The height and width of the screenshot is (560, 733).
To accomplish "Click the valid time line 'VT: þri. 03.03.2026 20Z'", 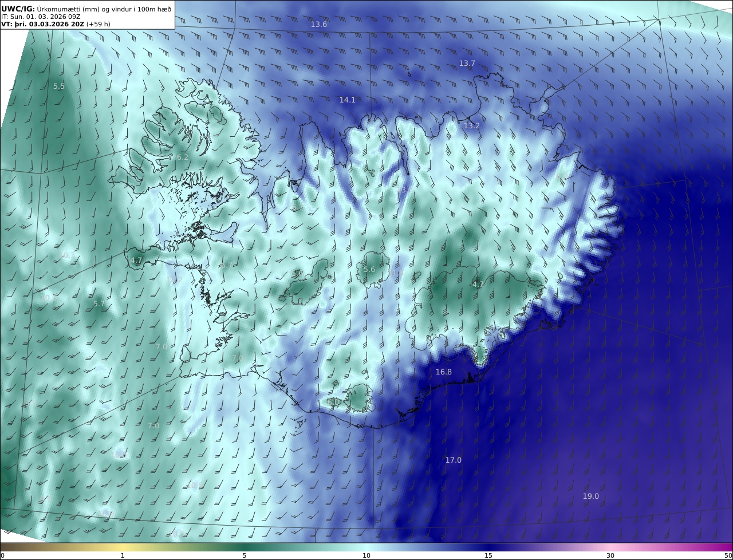I will [x=42, y=24].
